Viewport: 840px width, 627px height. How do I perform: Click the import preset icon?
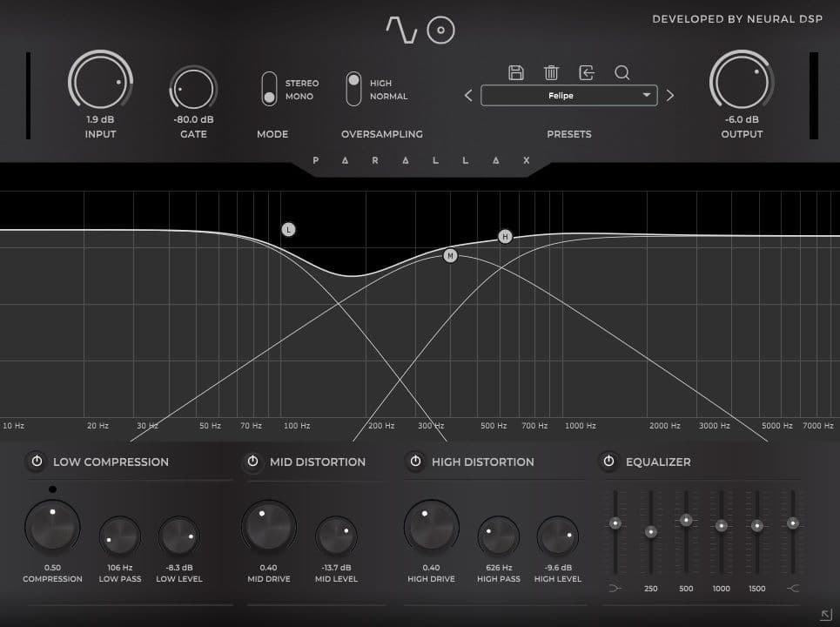coord(587,73)
